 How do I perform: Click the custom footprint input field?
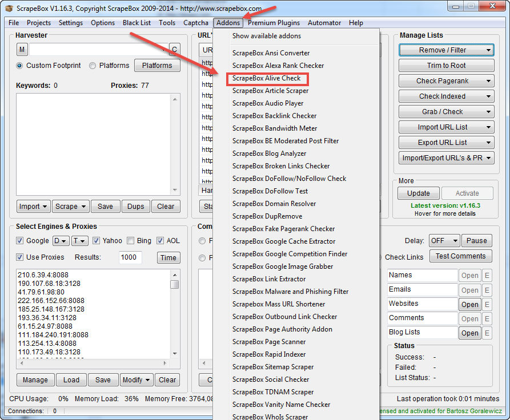coord(99,50)
